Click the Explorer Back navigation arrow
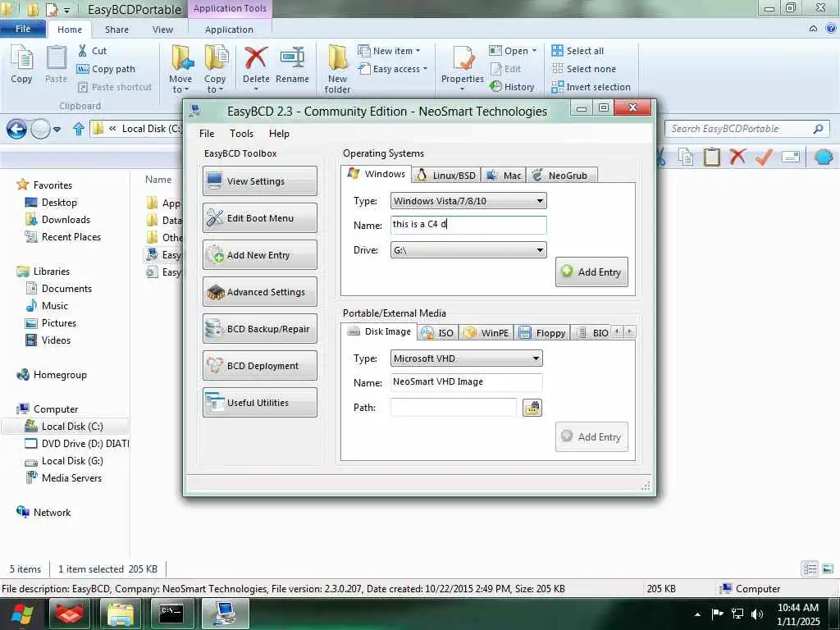 (16, 129)
